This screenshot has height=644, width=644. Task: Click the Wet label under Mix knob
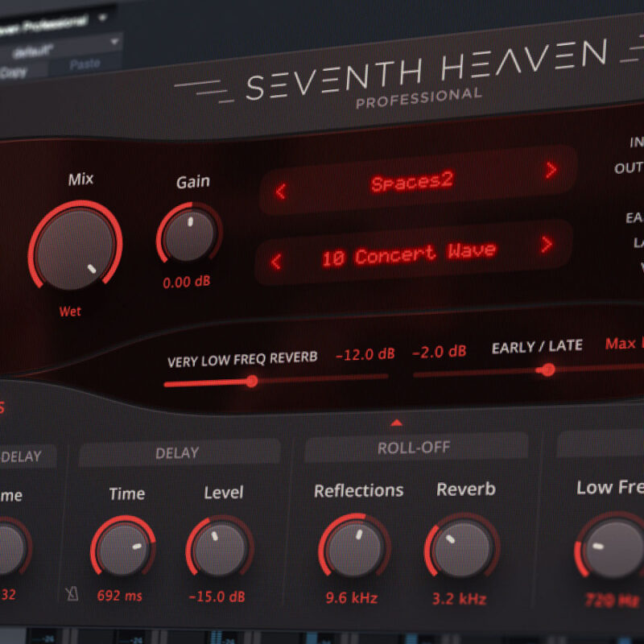70,312
